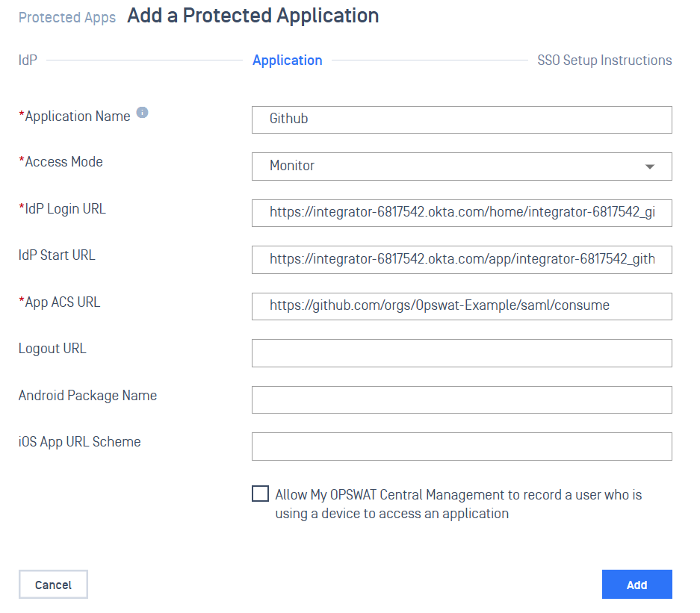
Task: Click the empty Logout URL field
Action: point(461,353)
